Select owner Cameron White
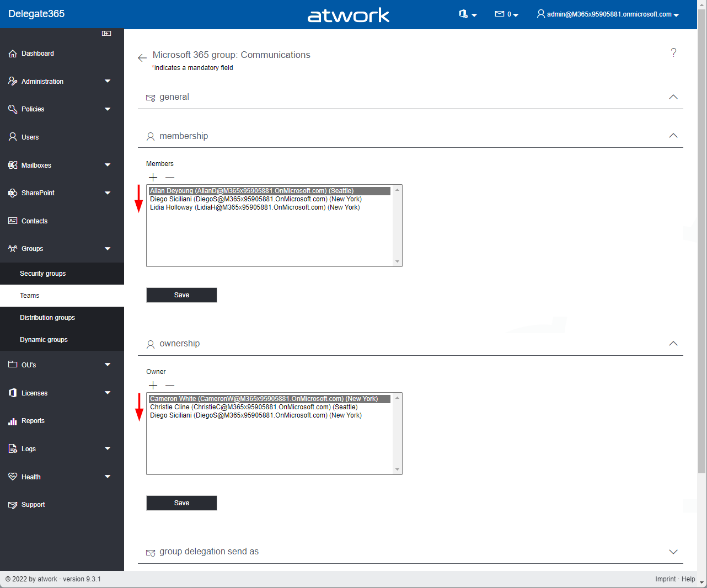This screenshot has height=588, width=707. pyautogui.click(x=270, y=399)
